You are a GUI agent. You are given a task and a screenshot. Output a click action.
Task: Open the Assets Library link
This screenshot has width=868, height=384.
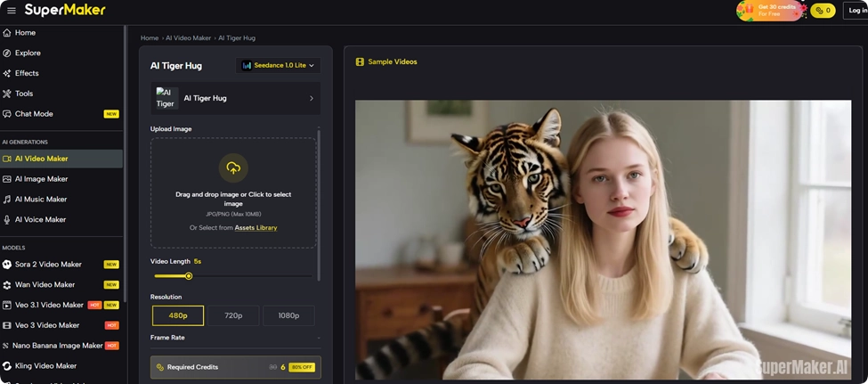click(256, 228)
